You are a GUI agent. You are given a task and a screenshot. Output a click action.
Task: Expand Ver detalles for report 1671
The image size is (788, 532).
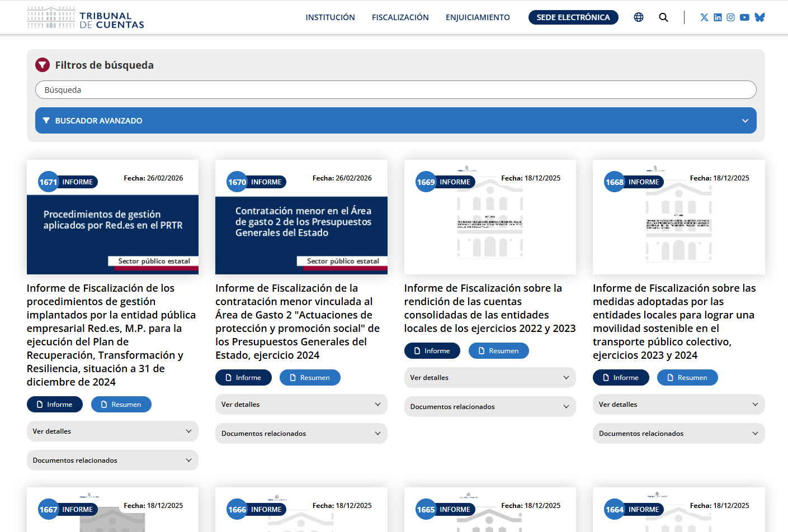pyautogui.click(x=112, y=431)
